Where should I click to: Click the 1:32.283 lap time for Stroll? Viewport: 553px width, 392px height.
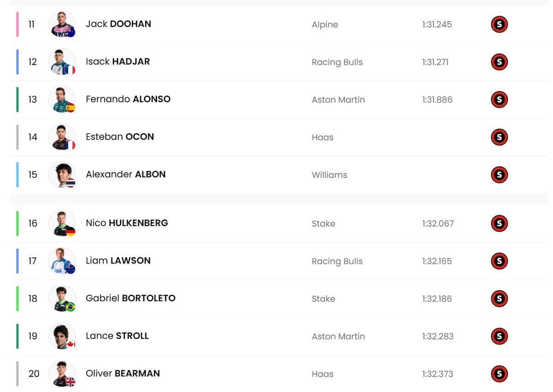[438, 336]
